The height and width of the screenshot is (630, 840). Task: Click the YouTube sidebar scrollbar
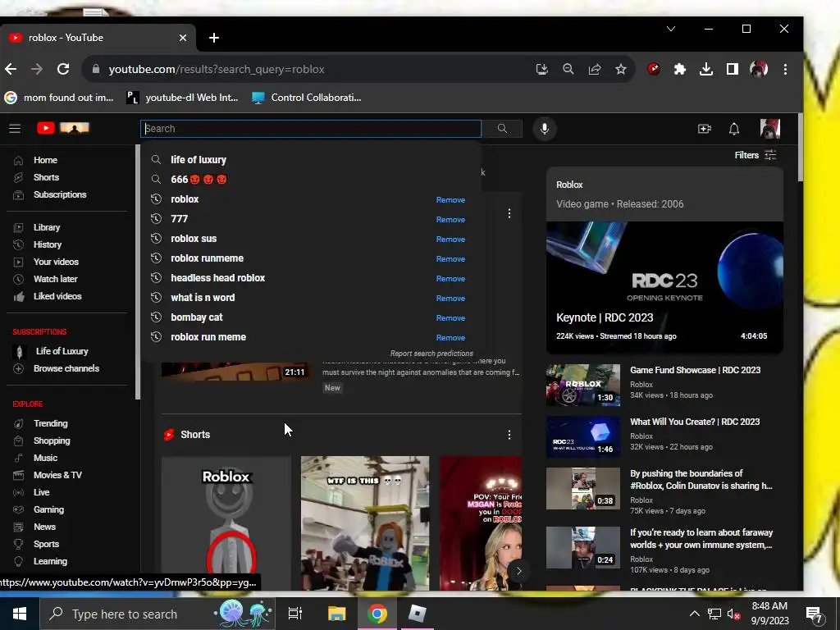138,272
